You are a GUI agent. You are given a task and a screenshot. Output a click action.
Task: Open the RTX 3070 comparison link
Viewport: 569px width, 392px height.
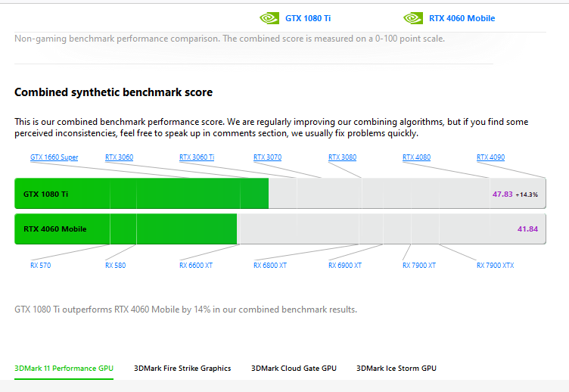267,157
